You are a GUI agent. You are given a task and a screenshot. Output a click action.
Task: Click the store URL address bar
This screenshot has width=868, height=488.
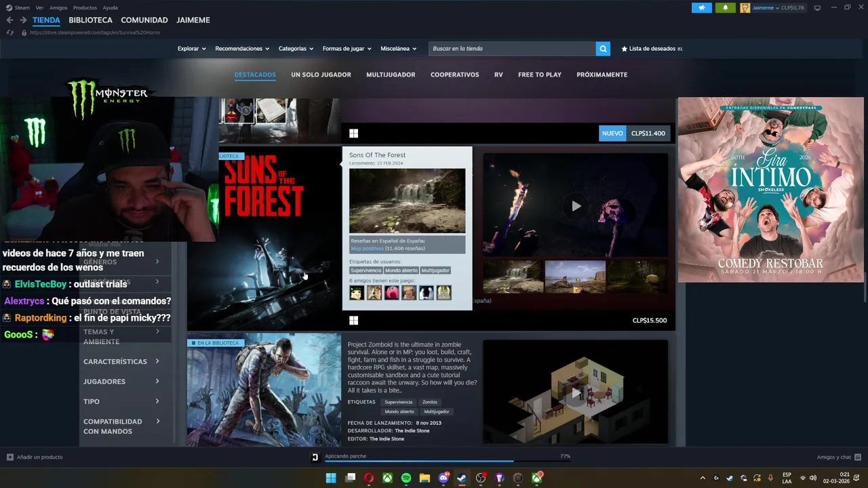click(x=95, y=33)
